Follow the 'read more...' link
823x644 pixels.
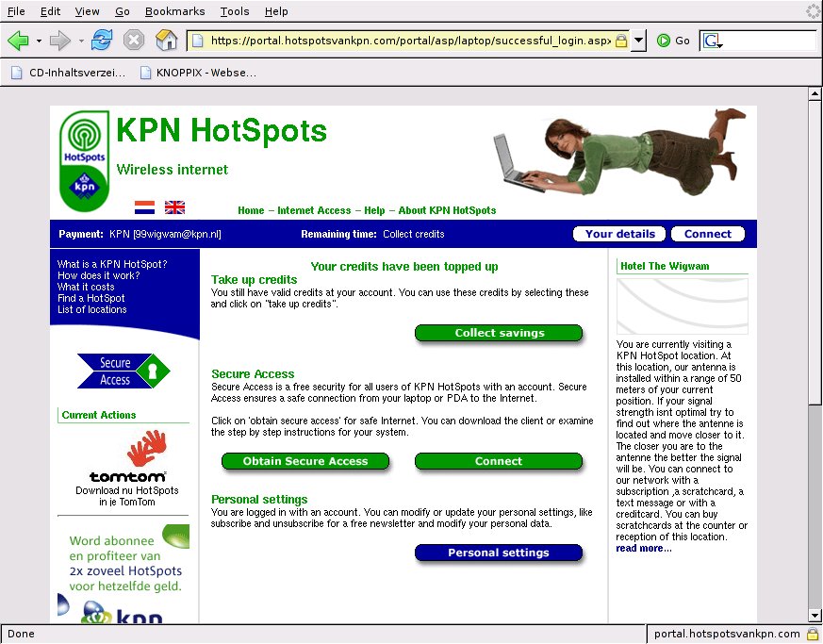[x=643, y=549]
